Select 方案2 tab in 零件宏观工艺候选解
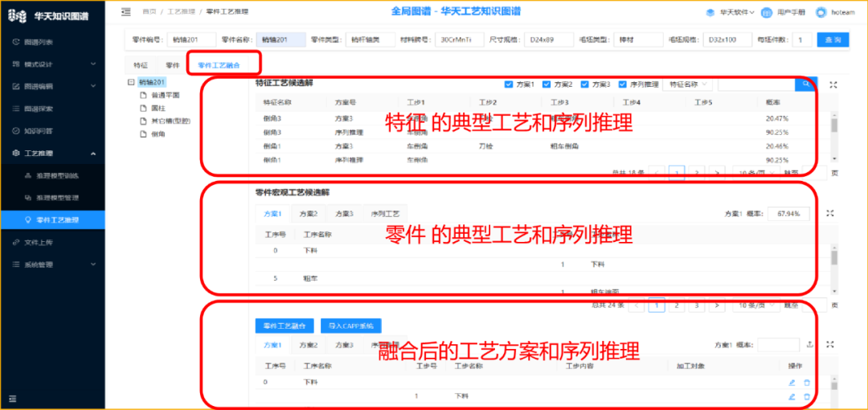This screenshot has height=410, width=868. click(x=309, y=213)
